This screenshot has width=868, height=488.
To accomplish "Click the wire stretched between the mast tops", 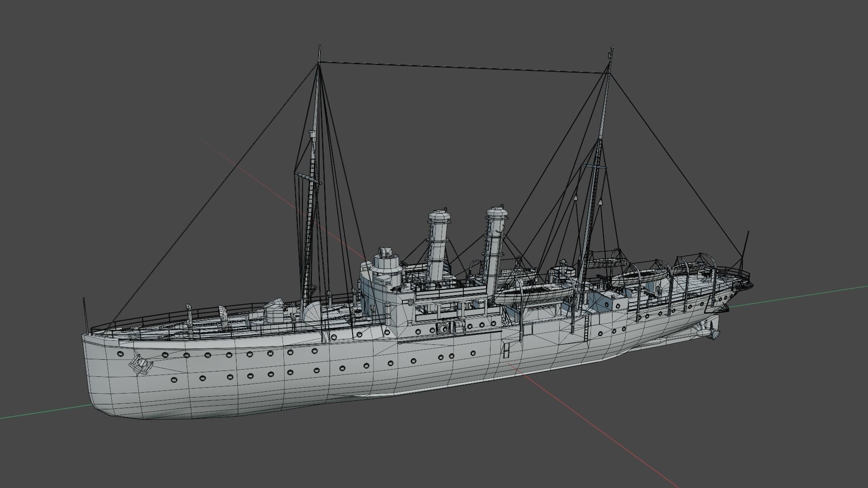I will tap(465, 68).
